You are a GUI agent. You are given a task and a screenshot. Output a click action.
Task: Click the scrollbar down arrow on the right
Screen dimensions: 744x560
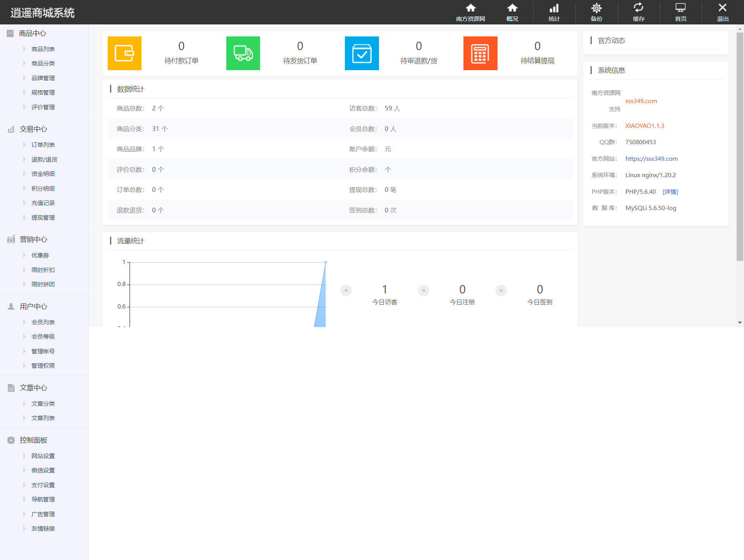pyautogui.click(x=740, y=322)
